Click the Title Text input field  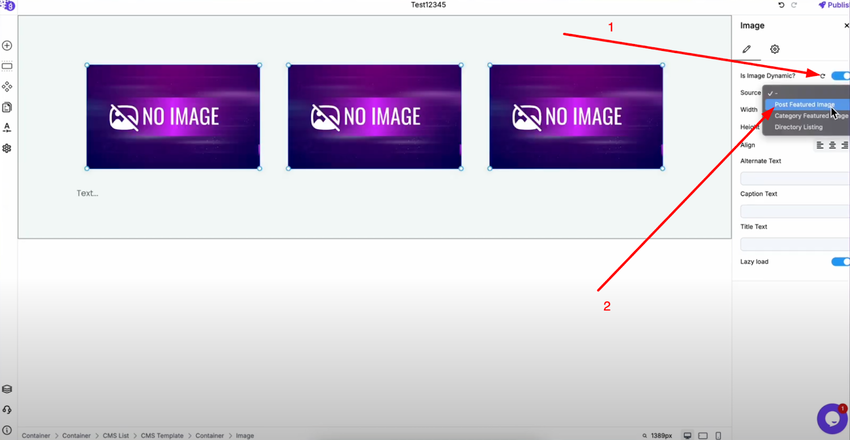(x=795, y=244)
